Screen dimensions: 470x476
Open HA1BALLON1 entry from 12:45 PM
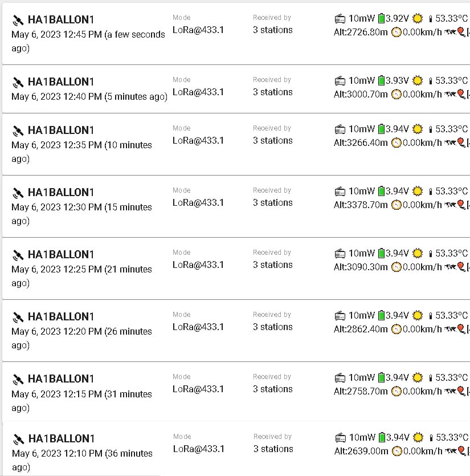click(x=60, y=19)
